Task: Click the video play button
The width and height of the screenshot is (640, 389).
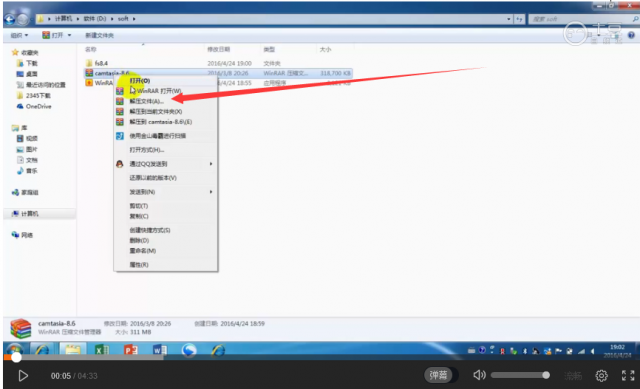Action: pos(23,376)
